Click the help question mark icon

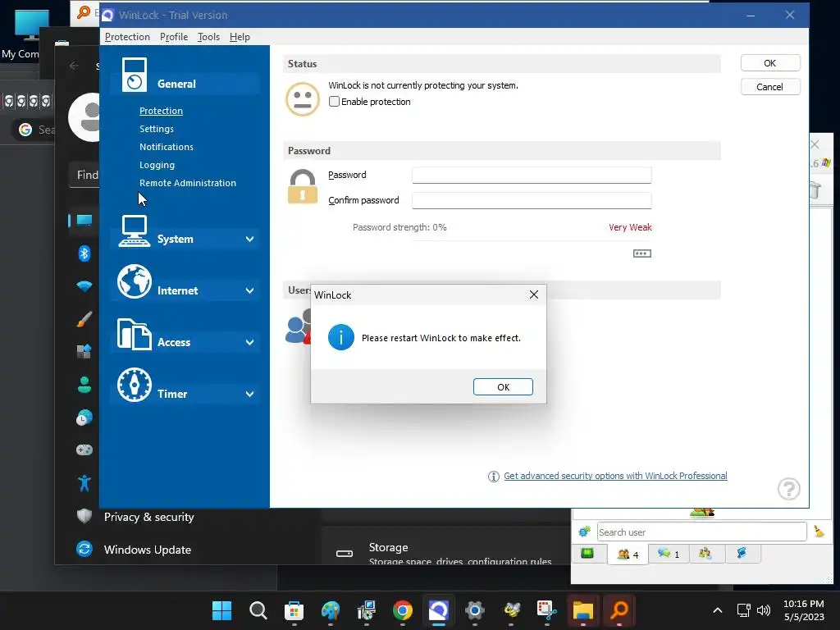[788, 489]
